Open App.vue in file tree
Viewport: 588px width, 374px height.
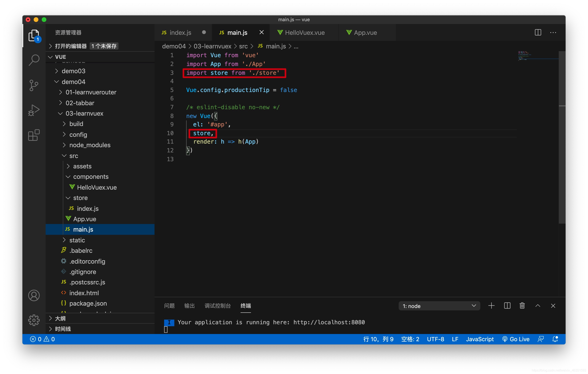(100, 219)
